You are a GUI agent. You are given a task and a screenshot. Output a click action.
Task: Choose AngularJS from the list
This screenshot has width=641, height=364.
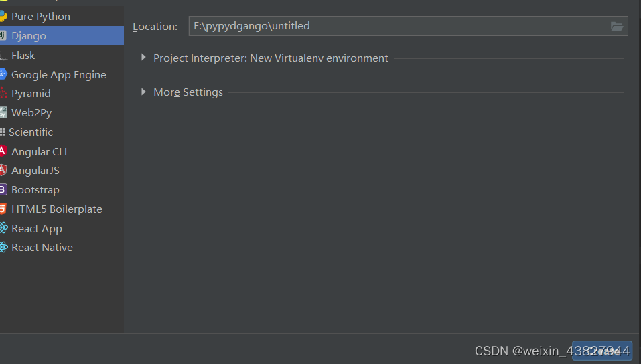[62, 171]
